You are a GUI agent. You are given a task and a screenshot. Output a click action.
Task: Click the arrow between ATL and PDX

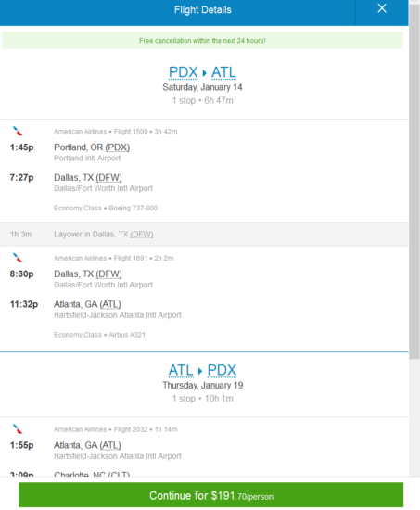click(200, 371)
